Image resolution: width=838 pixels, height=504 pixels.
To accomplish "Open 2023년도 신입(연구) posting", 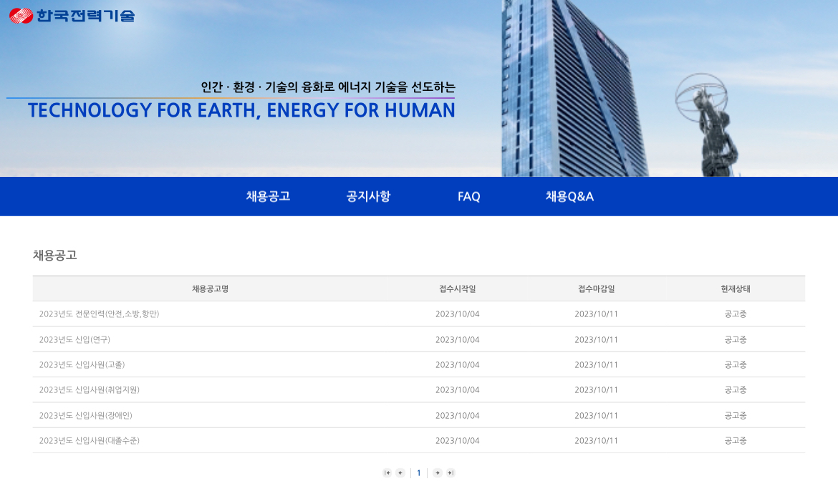I will tap(74, 339).
